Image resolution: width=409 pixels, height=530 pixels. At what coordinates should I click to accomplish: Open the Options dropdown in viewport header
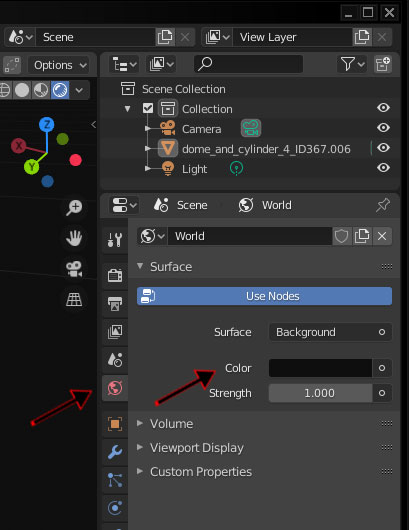coord(60,65)
